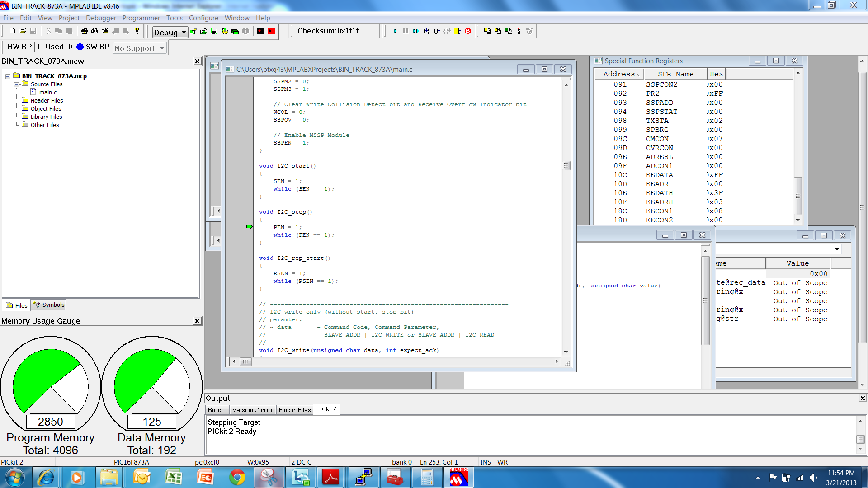Click the Reset processor yellow icon
The image size is (868, 488).
pyautogui.click(x=458, y=31)
